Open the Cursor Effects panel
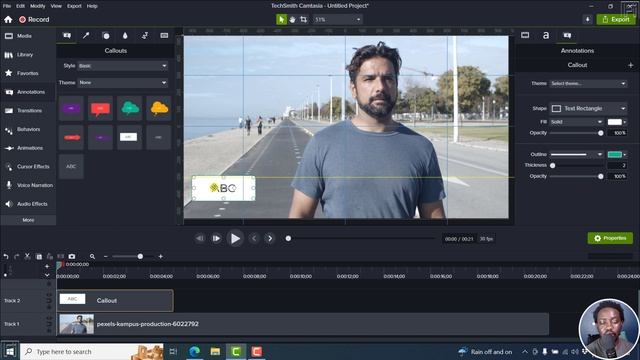640x360 pixels. click(x=28, y=167)
